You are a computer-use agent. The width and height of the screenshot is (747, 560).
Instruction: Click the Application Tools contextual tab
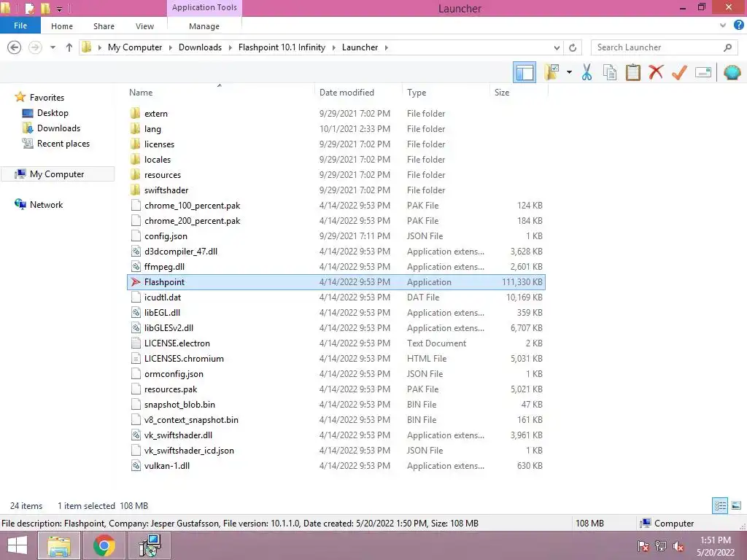point(204,7)
